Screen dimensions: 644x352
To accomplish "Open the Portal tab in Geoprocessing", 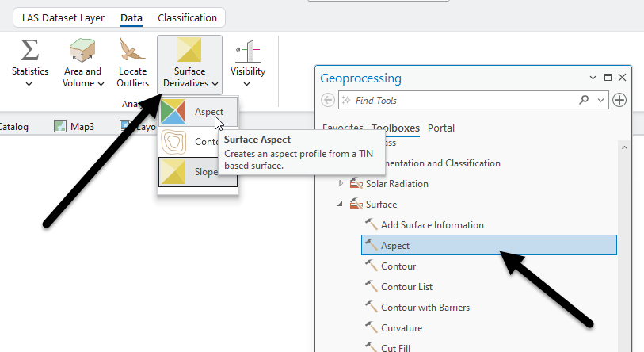I will point(440,128).
